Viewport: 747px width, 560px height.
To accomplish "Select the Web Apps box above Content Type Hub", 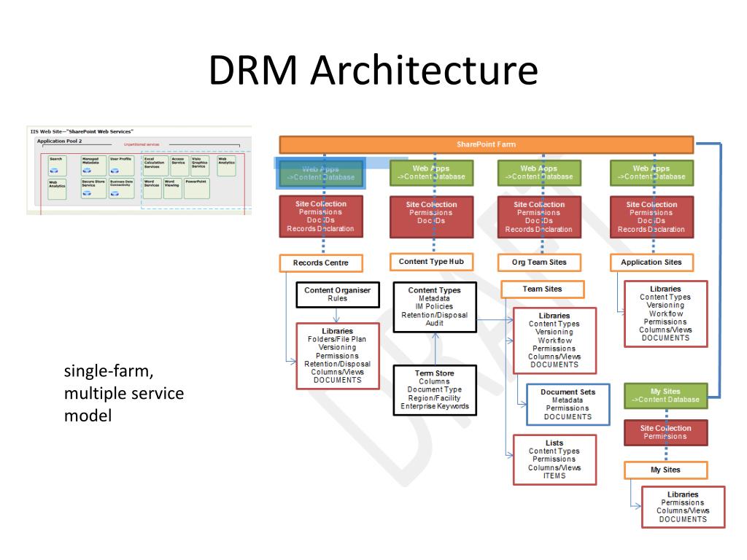I will click(x=432, y=172).
